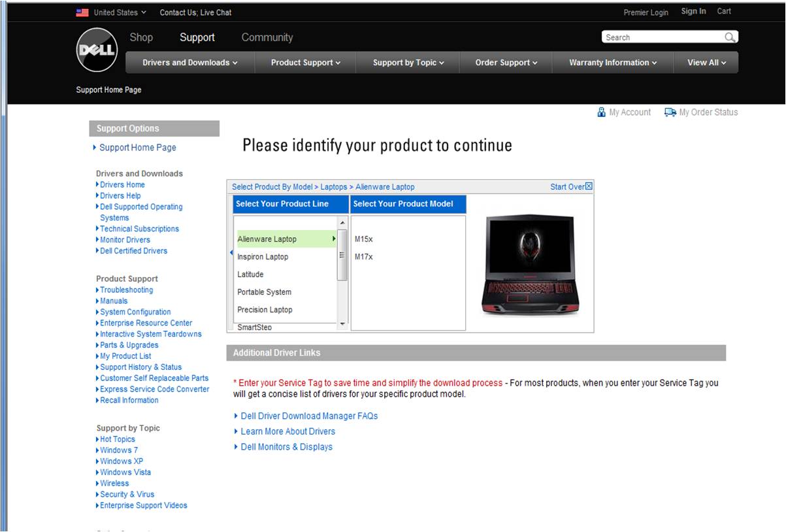
Task: Click sidebar Support Home Page link
Action: pos(138,148)
